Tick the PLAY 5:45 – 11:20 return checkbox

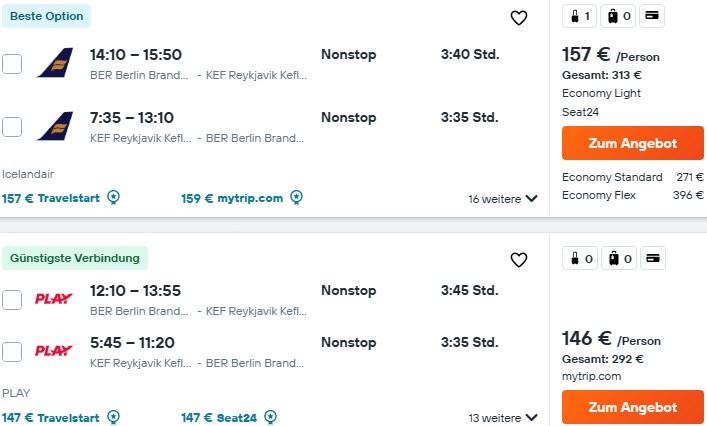(x=12, y=352)
